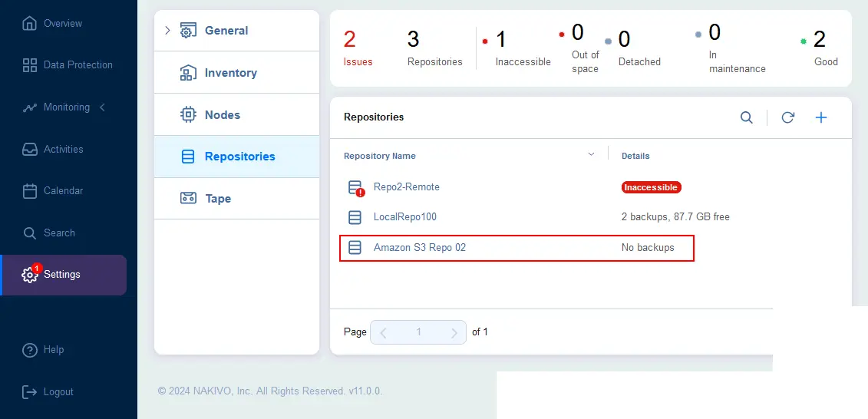Click the Data Protection grid icon

coord(29,64)
